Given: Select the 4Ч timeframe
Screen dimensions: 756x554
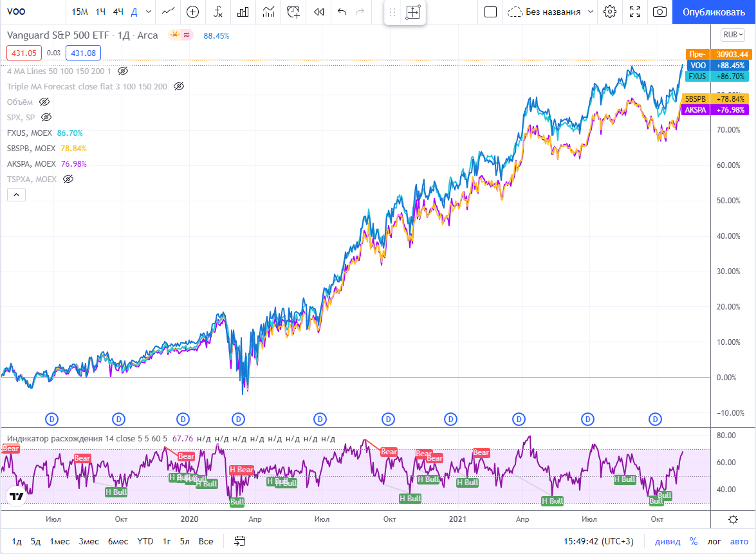Looking at the screenshot, I should point(118,12).
